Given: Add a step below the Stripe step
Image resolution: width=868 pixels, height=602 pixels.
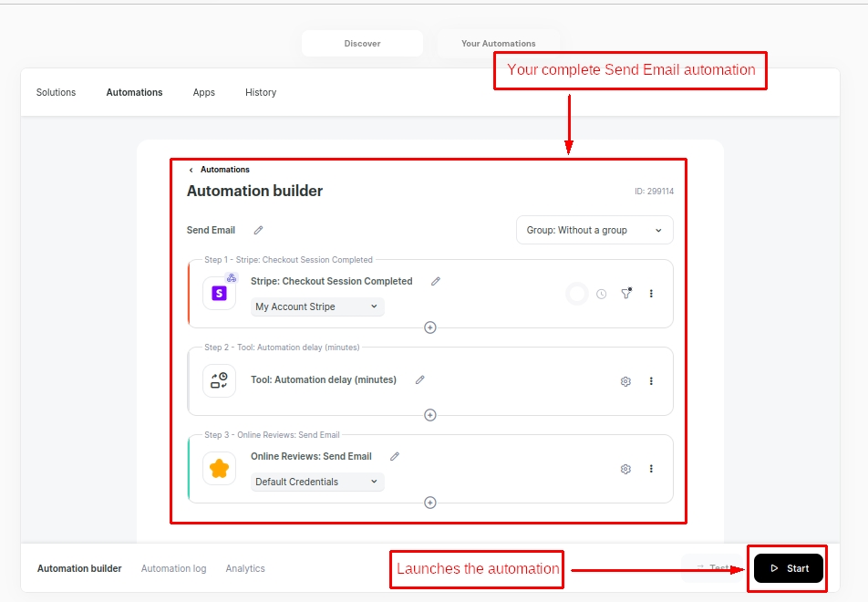Looking at the screenshot, I should [x=430, y=327].
